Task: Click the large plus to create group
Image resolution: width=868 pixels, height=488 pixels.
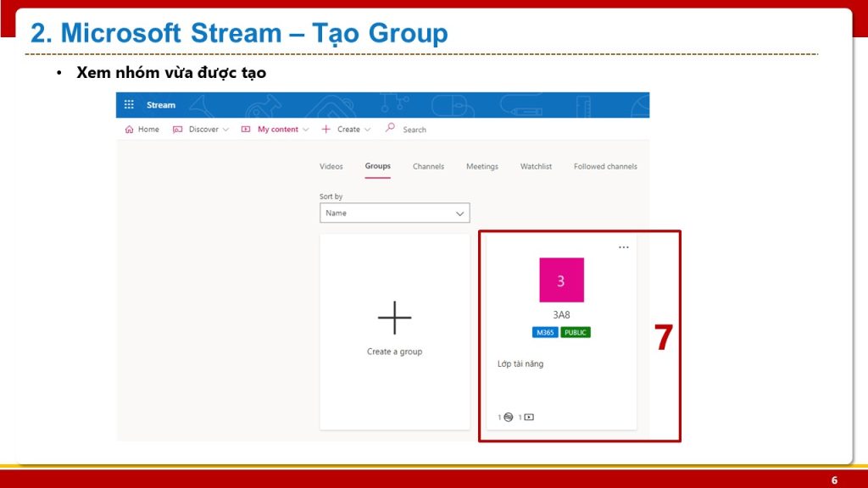Action: tap(395, 318)
